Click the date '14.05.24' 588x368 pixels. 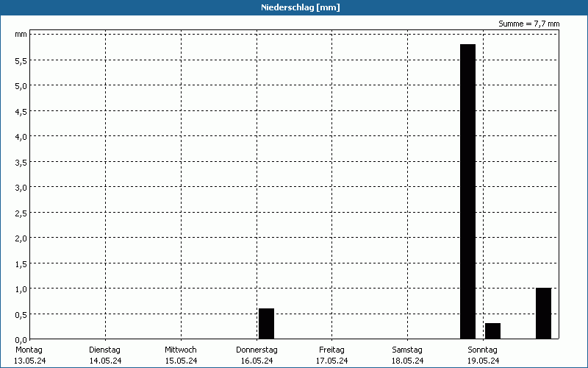coord(105,361)
